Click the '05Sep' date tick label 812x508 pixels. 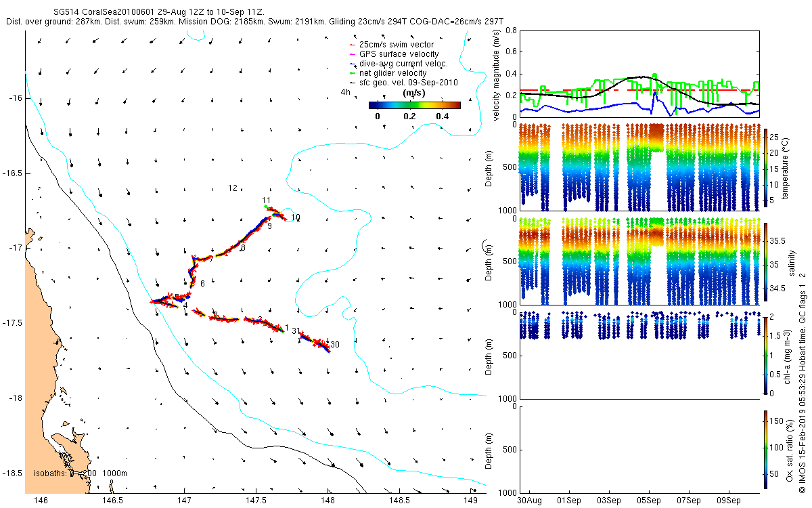[649, 501]
